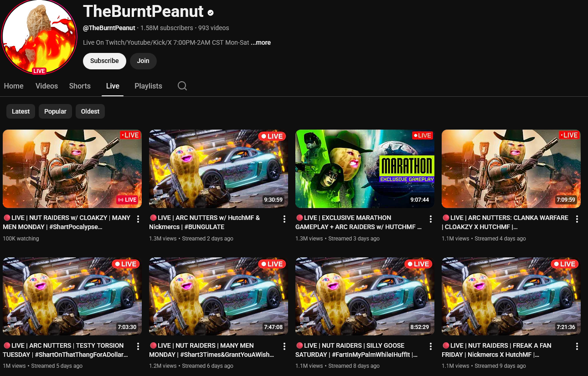Play the currently live stream thumbnail with 100K watching
This screenshot has height=376, width=588.
[72, 169]
